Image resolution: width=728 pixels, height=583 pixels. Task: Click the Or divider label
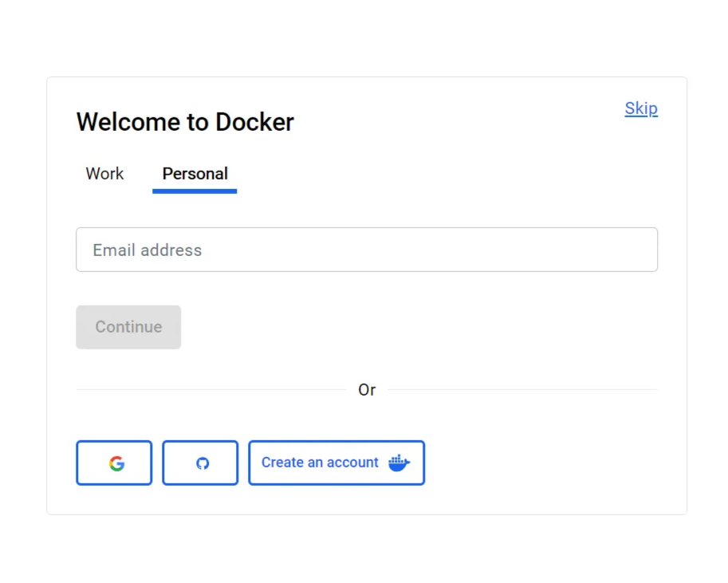pyautogui.click(x=367, y=390)
